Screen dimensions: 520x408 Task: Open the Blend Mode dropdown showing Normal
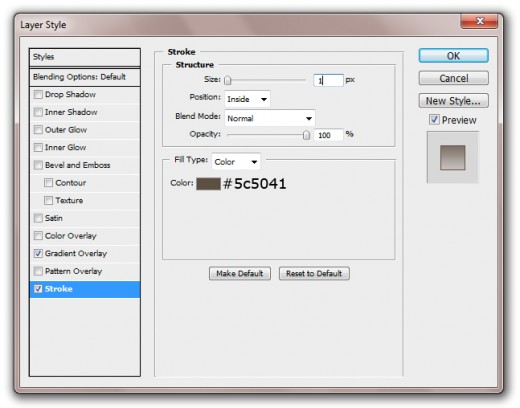tap(270, 118)
